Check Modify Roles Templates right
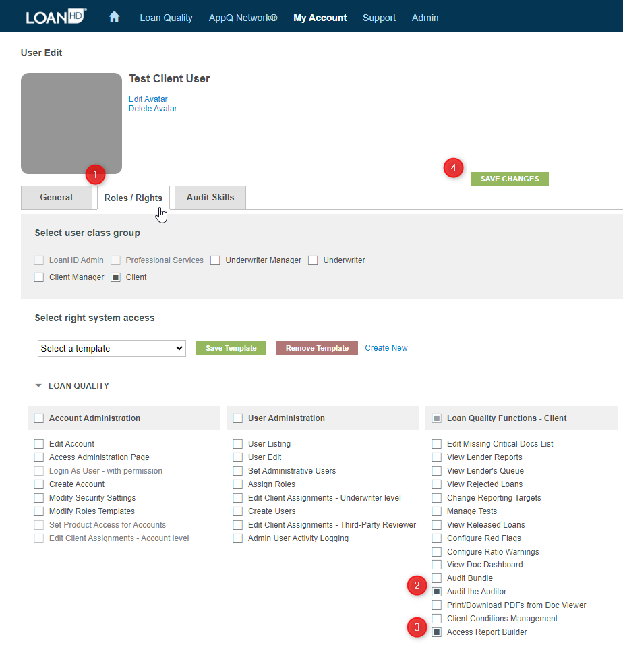Screen dimensions: 623x672 pyautogui.click(x=38, y=511)
